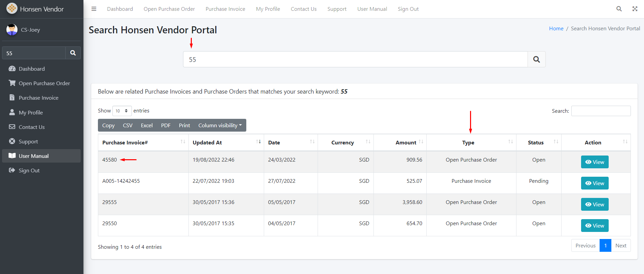Open Dashboard from the sidebar
The height and width of the screenshot is (274, 644).
(x=32, y=69)
